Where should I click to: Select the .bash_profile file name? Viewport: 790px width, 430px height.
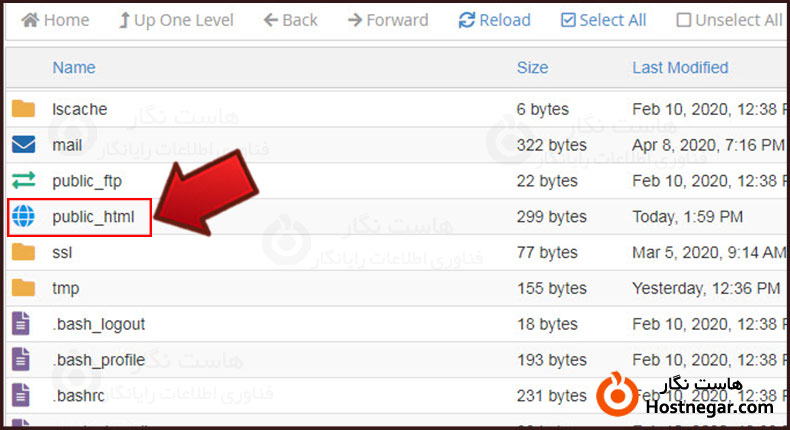pyautogui.click(x=99, y=360)
